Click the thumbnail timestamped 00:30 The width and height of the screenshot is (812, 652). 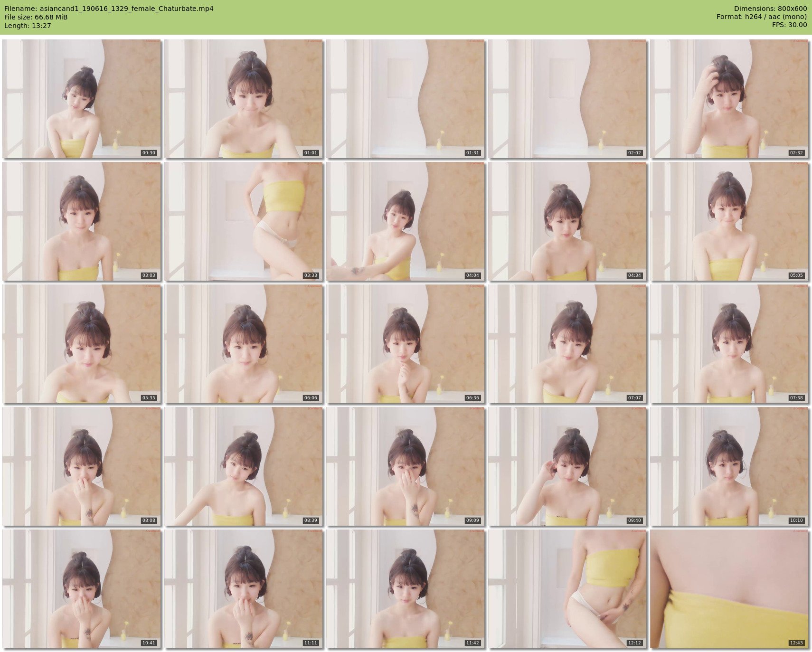pyautogui.click(x=82, y=99)
